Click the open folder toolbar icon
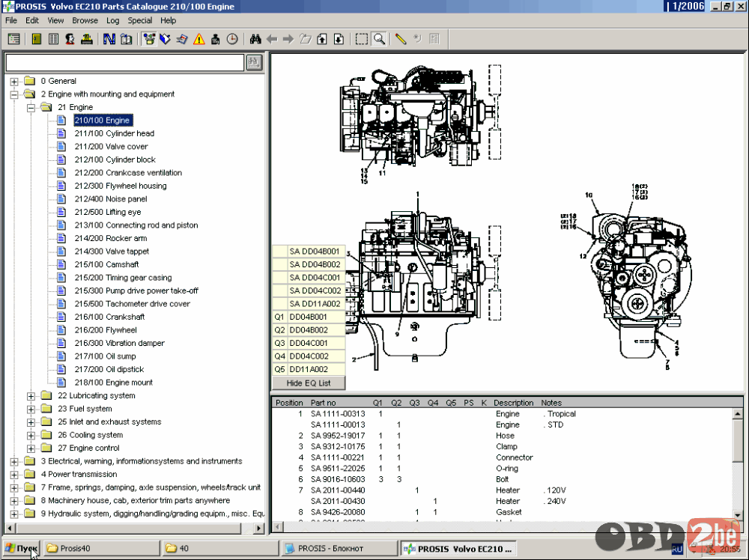Screen dimensions: 749x560 pos(306,39)
